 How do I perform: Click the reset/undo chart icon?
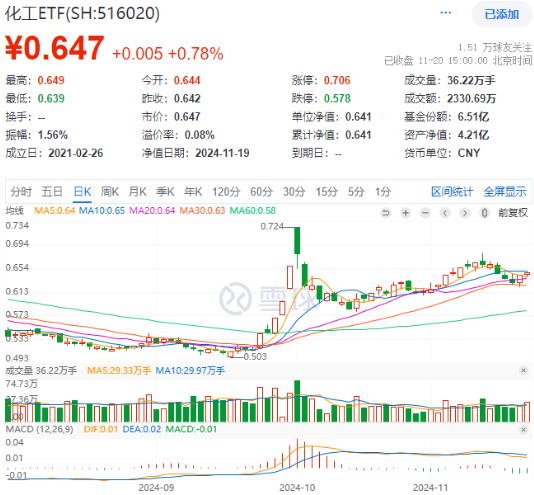point(386,213)
